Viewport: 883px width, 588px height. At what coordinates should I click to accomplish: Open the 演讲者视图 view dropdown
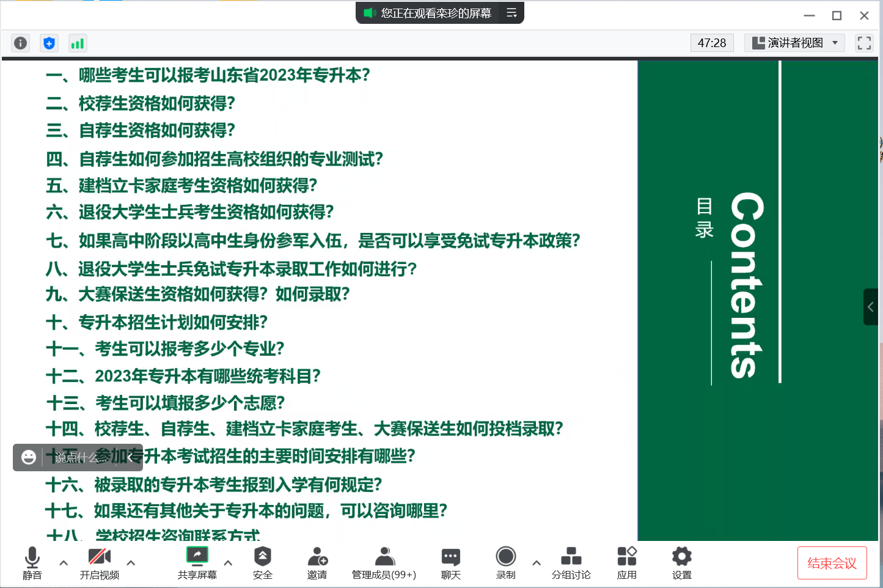tap(794, 43)
